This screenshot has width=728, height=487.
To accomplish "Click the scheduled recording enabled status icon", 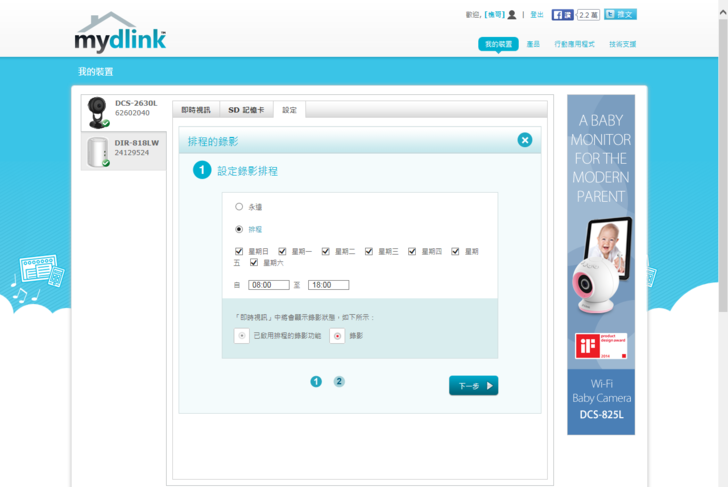I will click(241, 336).
